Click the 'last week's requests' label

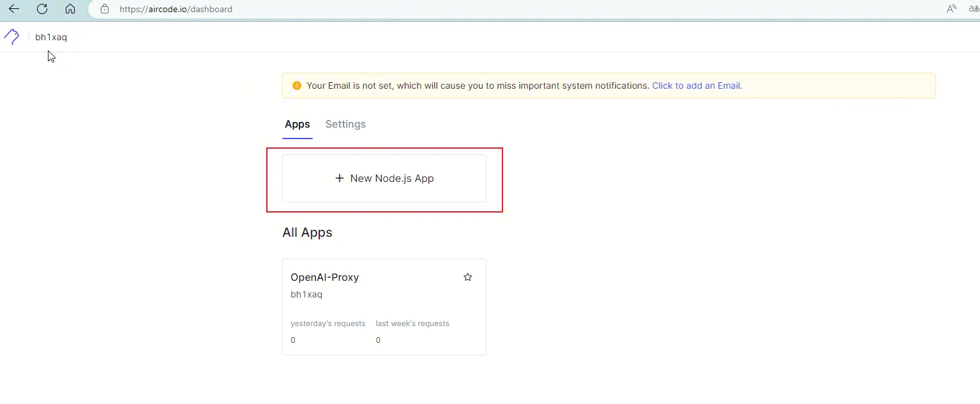pos(412,324)
